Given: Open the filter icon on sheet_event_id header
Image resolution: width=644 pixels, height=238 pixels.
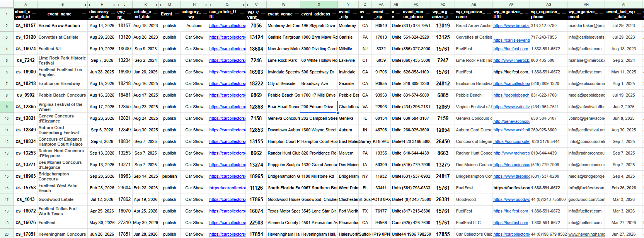Looking at the screenshot, I should [34, 14].
